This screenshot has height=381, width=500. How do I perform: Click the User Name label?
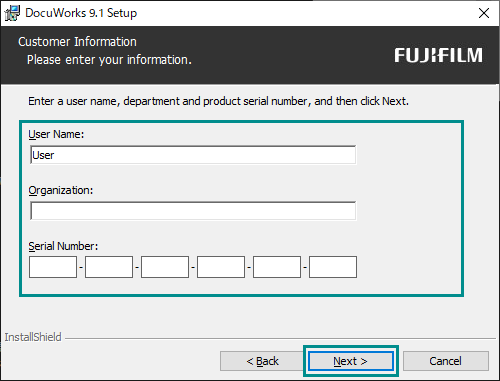[x=56, y=134]
